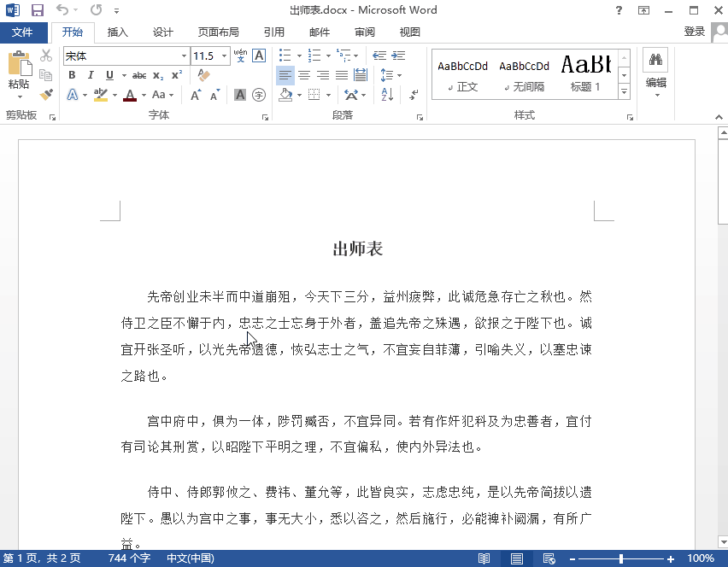728x567 pixels.
Task: Switch to the 设计 tab
Action: tap(162, 32)
